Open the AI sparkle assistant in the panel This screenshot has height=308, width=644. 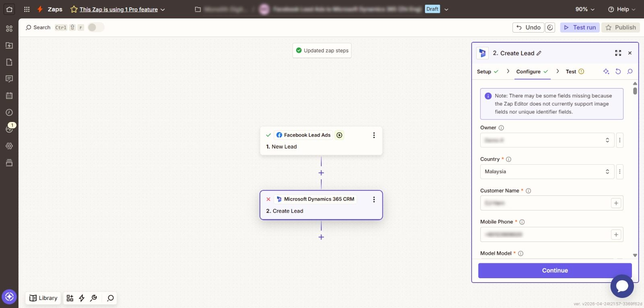pos(606,71)
